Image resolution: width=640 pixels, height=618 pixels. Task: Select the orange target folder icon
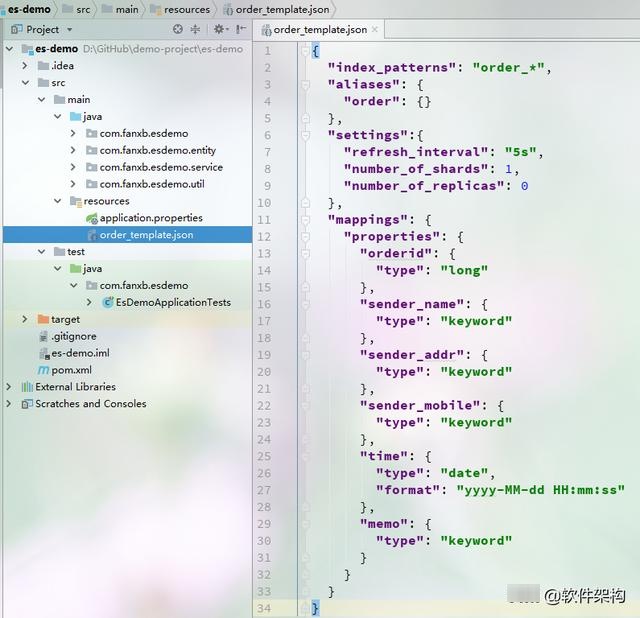click(43, 319)
